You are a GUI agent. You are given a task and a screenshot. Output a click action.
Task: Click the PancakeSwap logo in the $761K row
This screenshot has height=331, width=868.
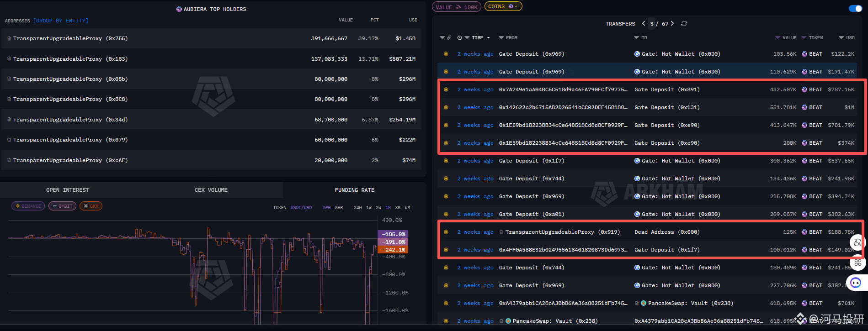point(644,303)
